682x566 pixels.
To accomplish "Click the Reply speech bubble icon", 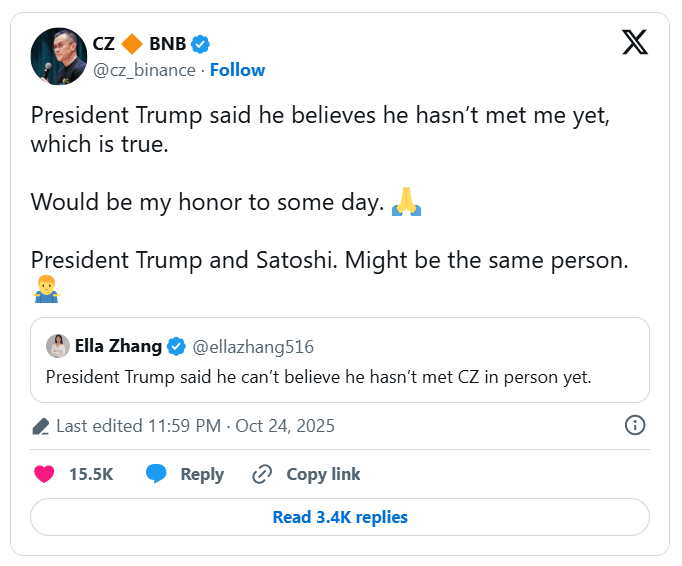I will 156,474.
